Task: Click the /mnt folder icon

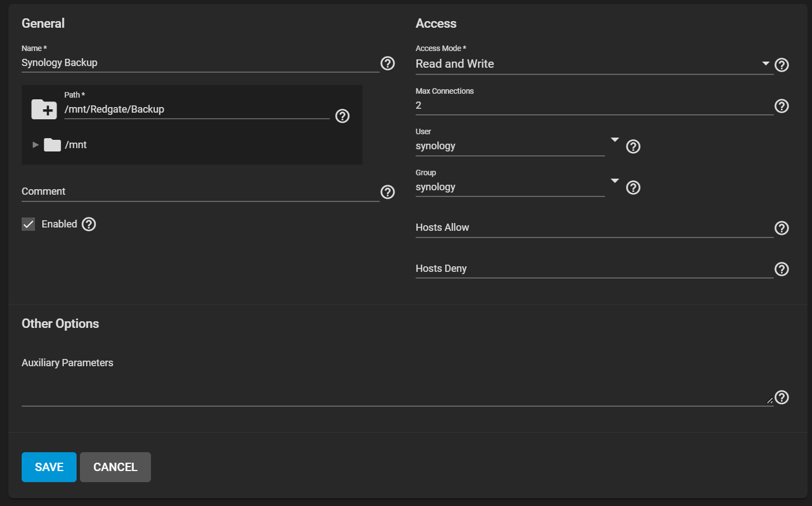Action: tap(52, 145)
